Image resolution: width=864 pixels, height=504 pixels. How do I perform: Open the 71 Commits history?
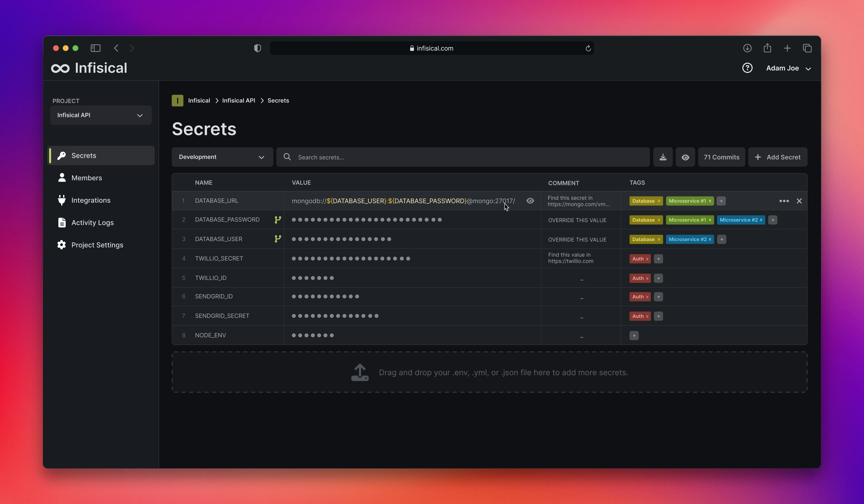pyautogui.click(x=721, y=157)
